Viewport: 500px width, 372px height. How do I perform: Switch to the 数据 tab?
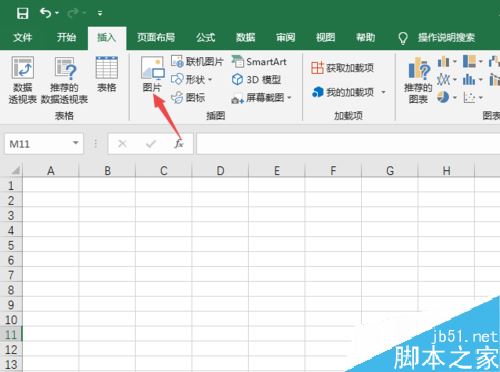point(245,37)
